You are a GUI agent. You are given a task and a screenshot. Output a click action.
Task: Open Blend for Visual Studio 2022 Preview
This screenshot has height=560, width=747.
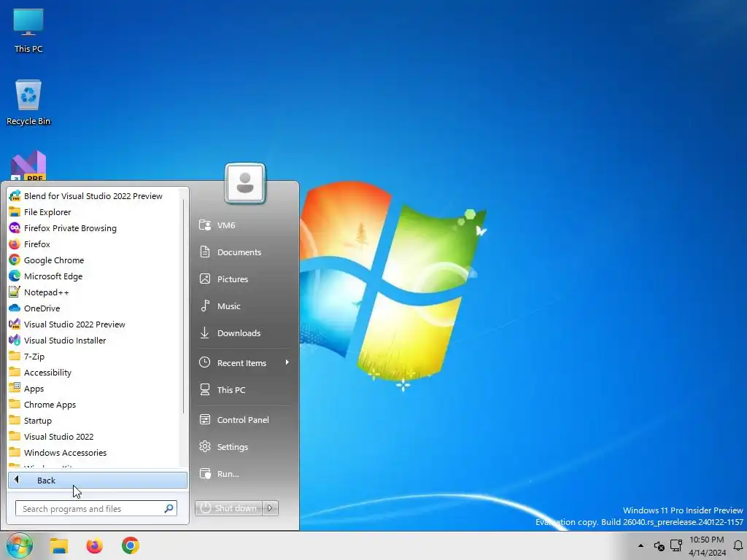click(x=93, y=196)
